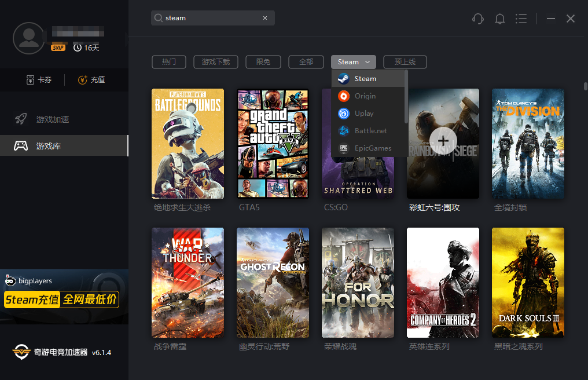The width and height of the screenshot is (588, 380).
Task: Click the 英雄连系列 title
Action: point(429,346)
